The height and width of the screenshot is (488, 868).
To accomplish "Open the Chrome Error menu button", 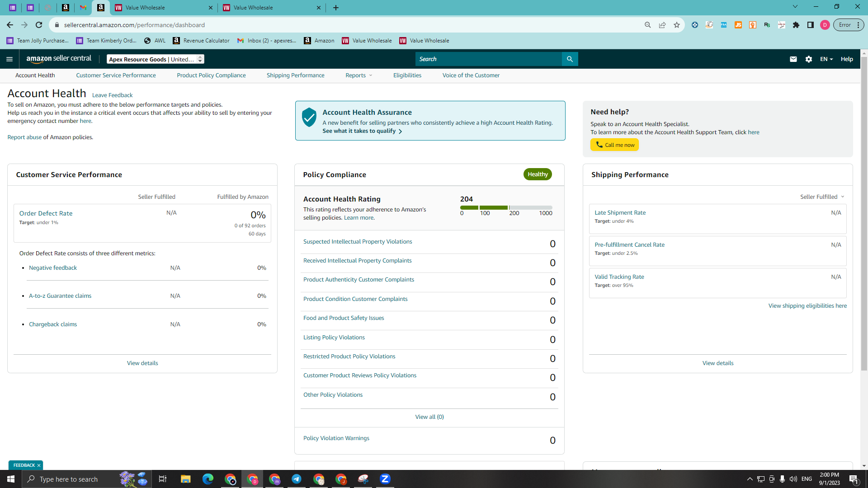I will 849,25.
